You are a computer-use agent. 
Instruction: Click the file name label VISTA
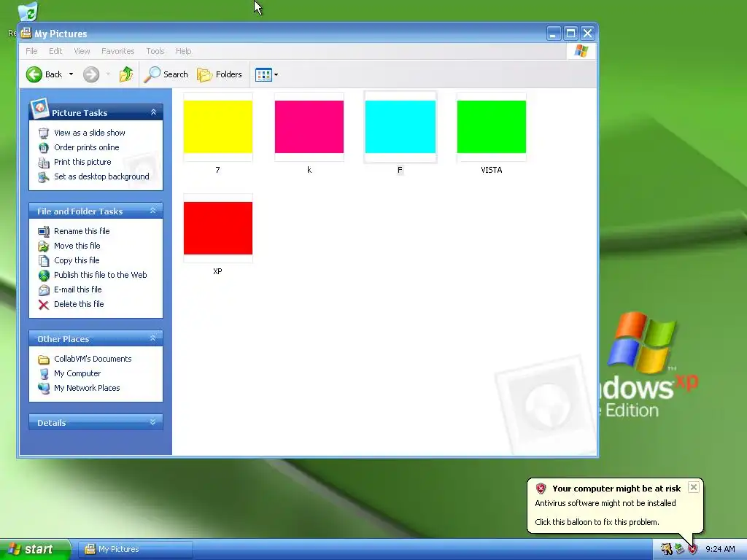[x=491, y=170]
